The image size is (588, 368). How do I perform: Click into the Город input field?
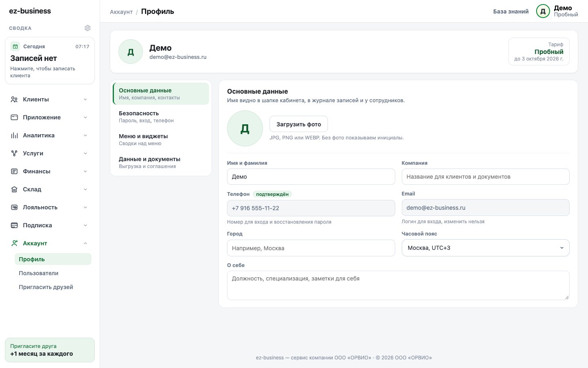(311, 248)
